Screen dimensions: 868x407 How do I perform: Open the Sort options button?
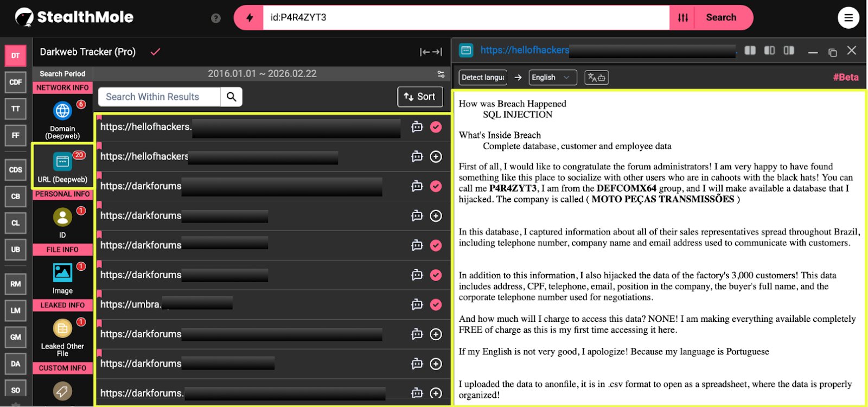(x=420, y=97)
